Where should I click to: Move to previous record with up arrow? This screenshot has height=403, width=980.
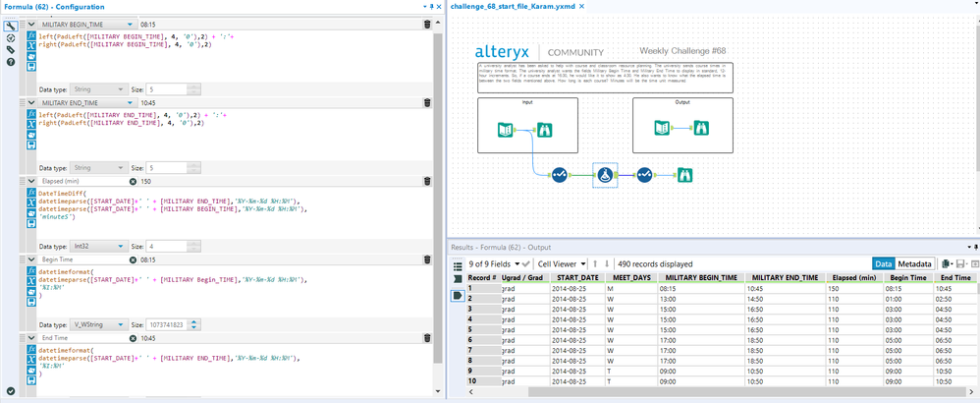[x=596, y=264]
